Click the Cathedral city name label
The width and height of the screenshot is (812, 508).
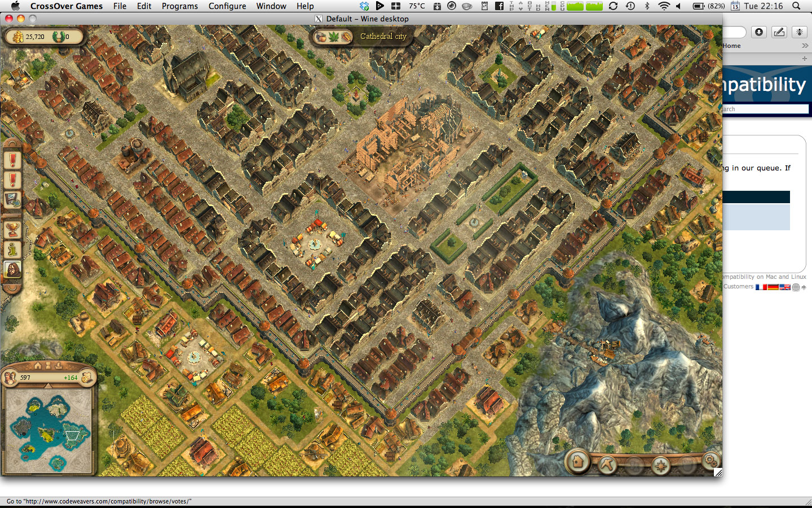click(x=383, y=36)
